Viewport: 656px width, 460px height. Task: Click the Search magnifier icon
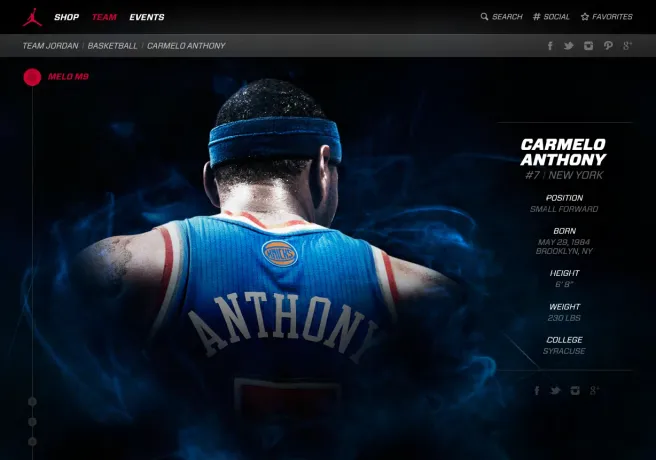coord(484,17)
